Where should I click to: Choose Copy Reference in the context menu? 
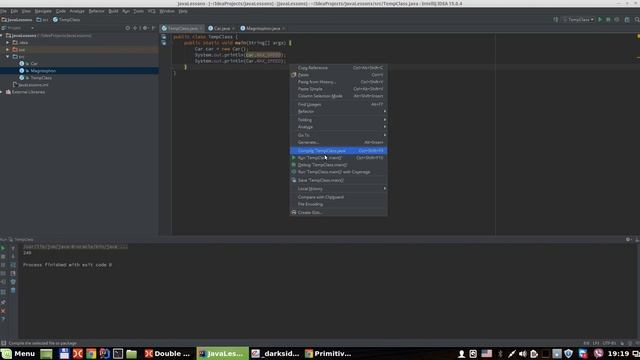click(338, 68)
